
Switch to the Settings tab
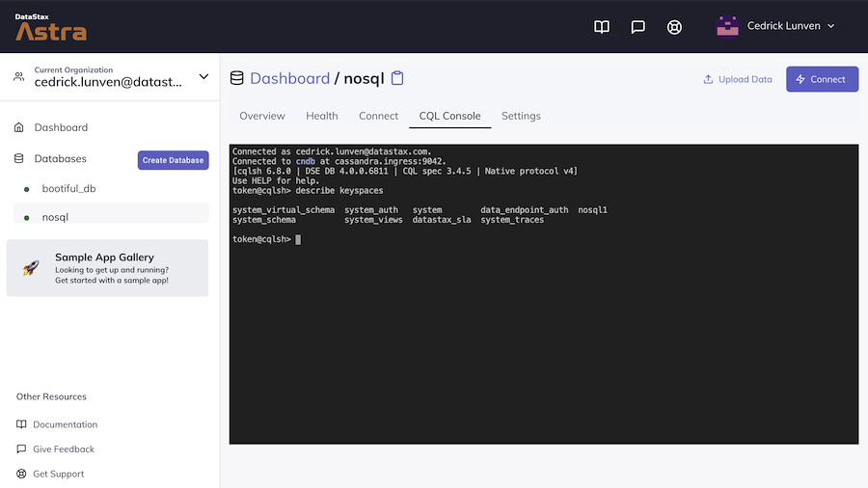pos(521,116)
